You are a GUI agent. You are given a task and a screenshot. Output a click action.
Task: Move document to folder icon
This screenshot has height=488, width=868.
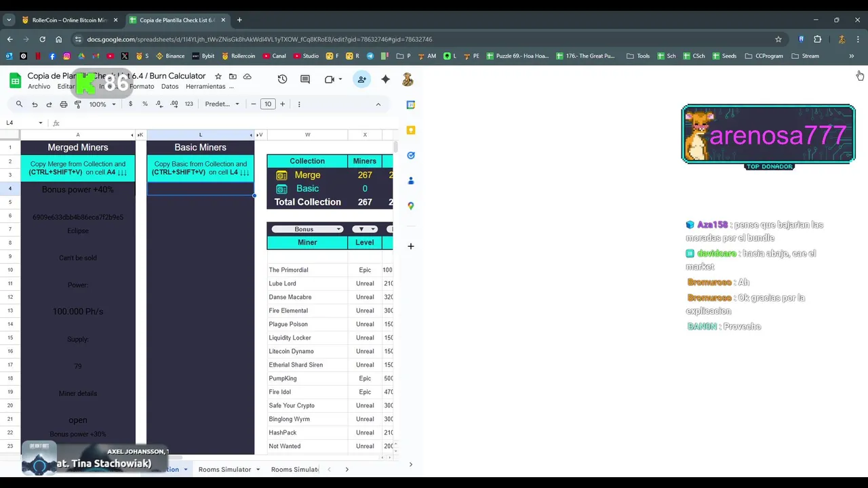[233, 77]
